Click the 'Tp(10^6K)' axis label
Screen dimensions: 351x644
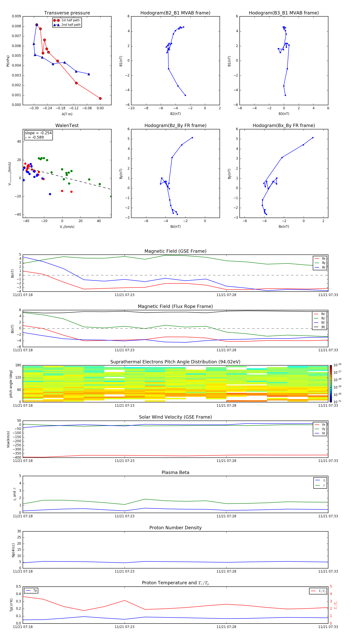tap(11, 605)
